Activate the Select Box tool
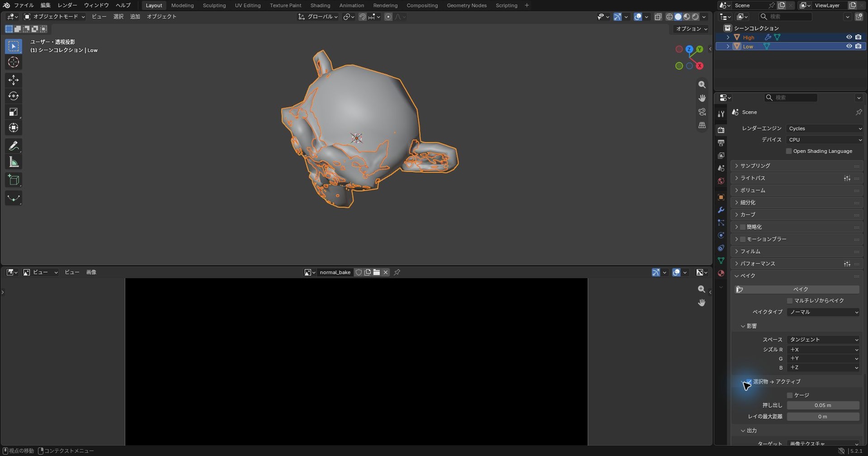The image size is (868, 456). point(14,46)
